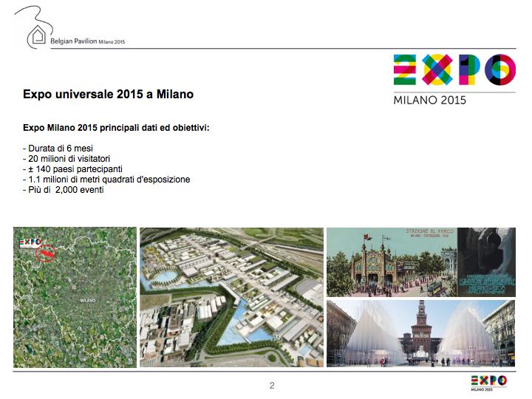Click the small EXPO logo in footer
Viewport: 532px width, 399px height.
[488, 381]
